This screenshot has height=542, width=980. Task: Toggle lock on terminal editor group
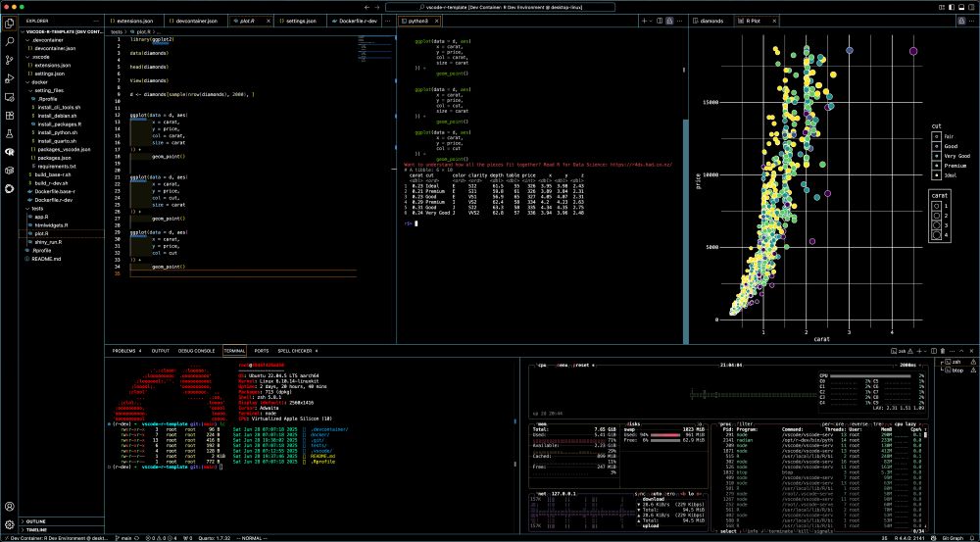[668, 21]
